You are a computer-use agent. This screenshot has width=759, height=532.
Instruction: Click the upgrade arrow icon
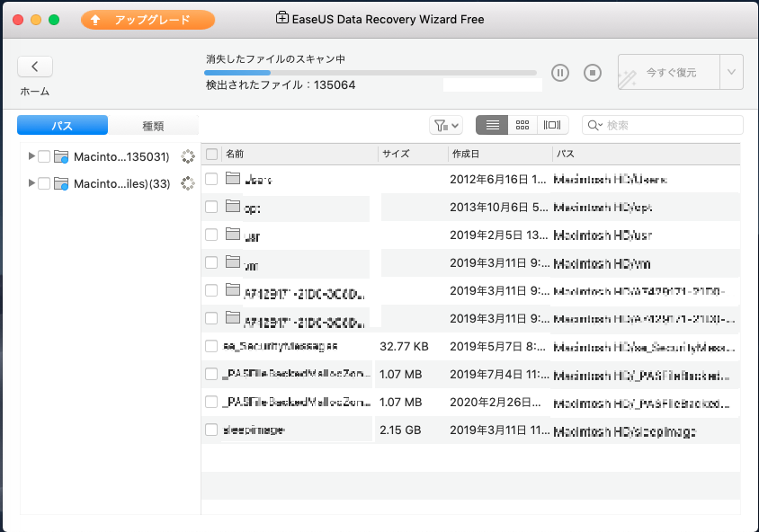[95, 20]
